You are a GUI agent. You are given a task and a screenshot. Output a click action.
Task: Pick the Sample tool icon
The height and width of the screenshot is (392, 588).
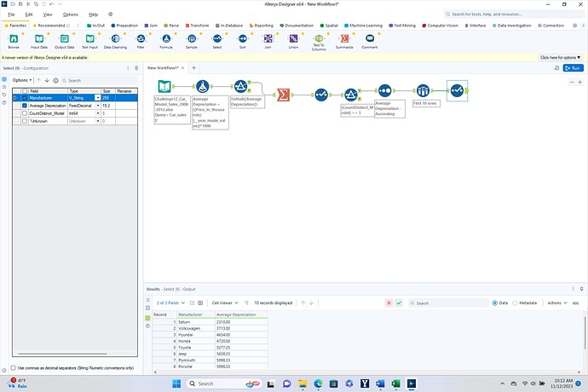192,38
